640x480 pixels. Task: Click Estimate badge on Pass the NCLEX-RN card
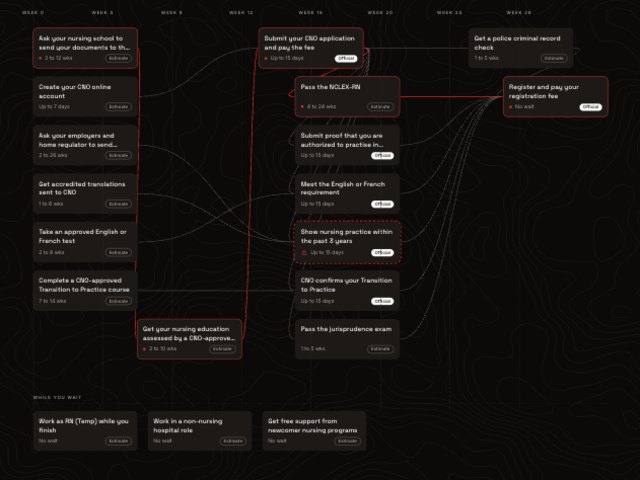[380, 107]
